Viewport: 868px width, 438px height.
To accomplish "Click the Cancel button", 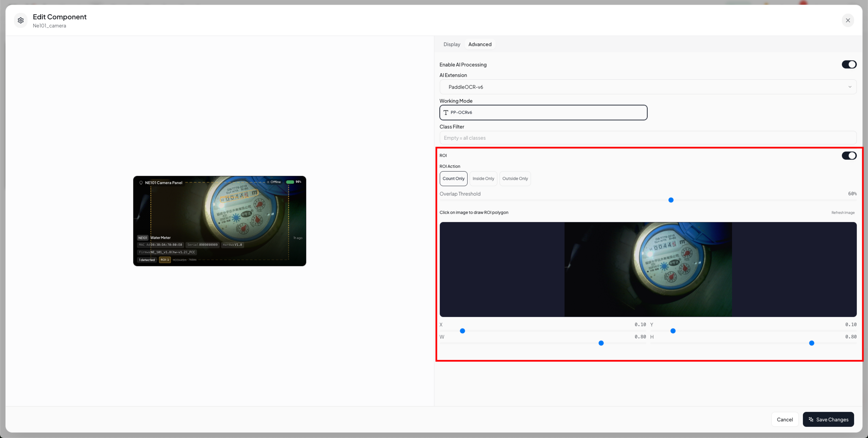I will [785, 419].
